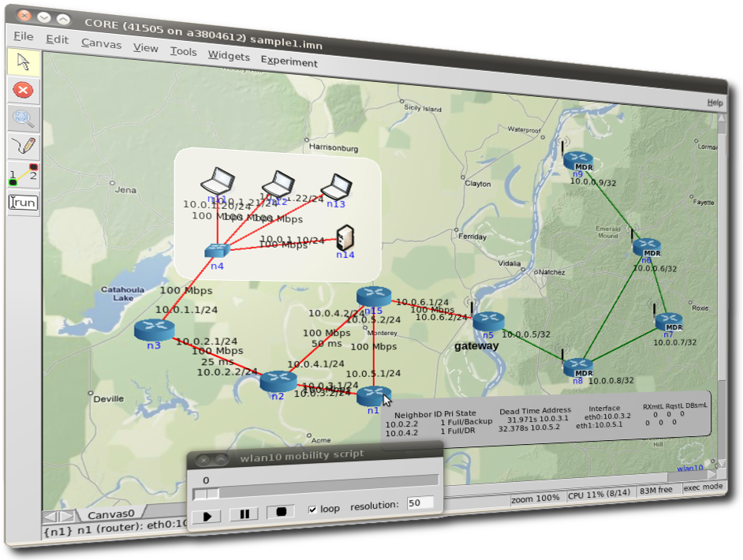Select the marker pencil tool
The image size is (743, 560).
pyautogui.click(x=24, y=146)
